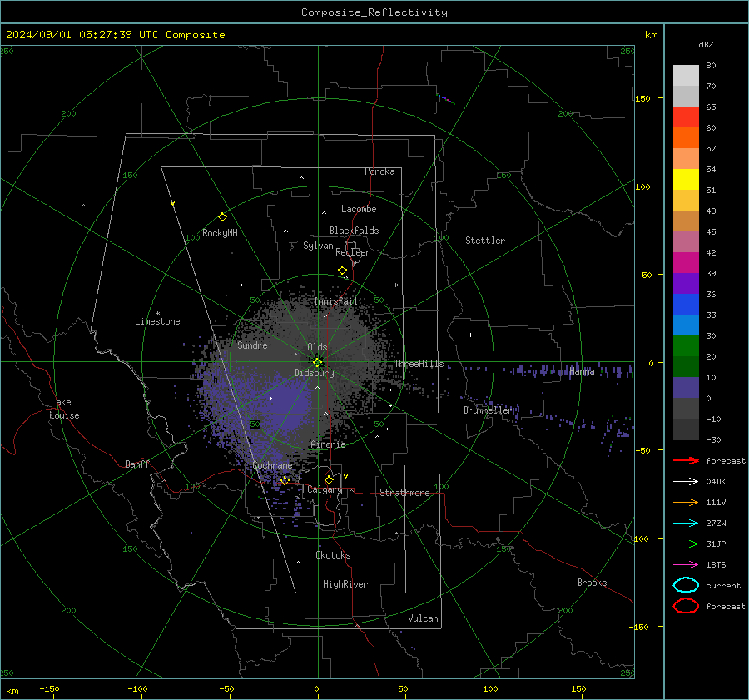This screenshot has width=749, height=700.
Task: Click yellow diamond marker near RockyMH
Action: pos(222,217)
